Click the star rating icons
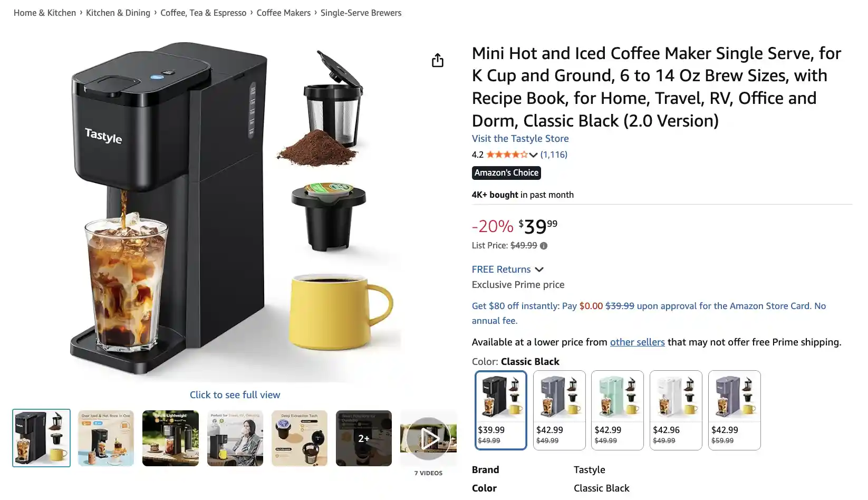 coord(506,155)
